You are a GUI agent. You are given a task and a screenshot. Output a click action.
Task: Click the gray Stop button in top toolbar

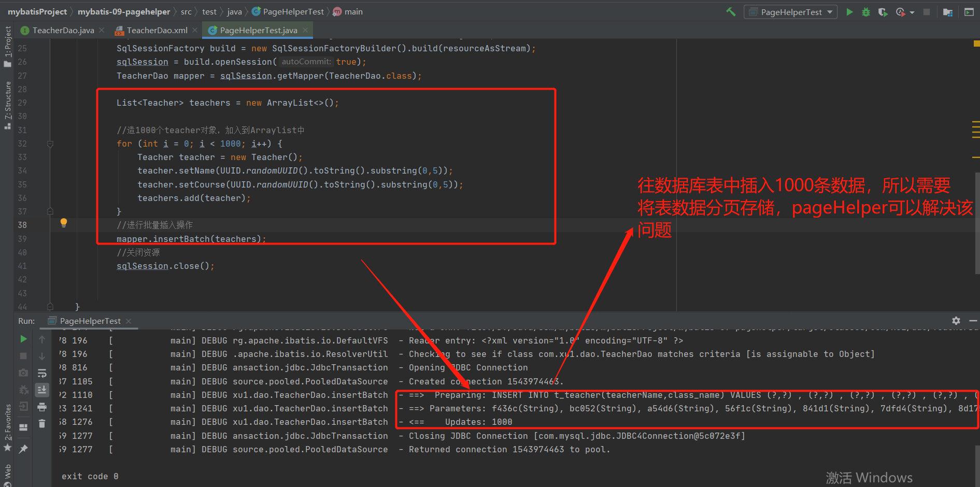coord(927,12)
